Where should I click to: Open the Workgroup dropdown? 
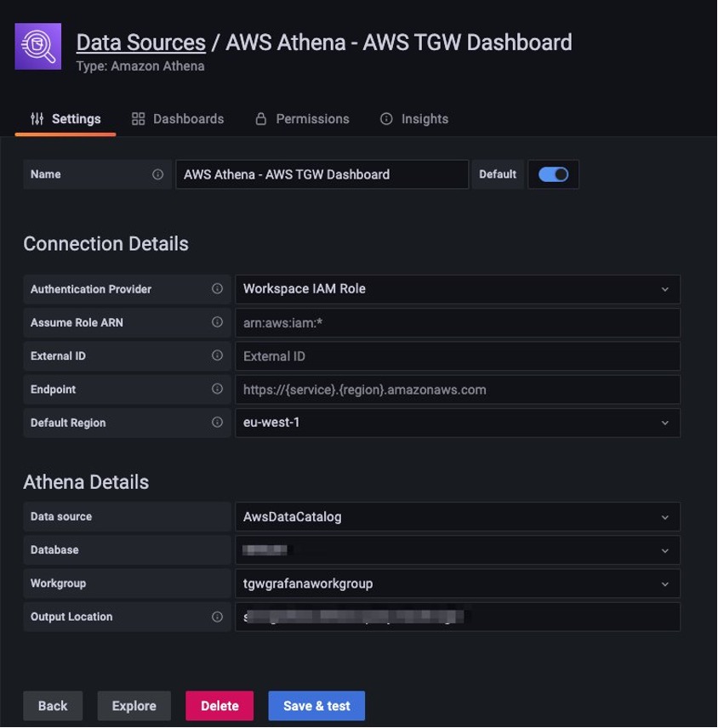(458, 583)
